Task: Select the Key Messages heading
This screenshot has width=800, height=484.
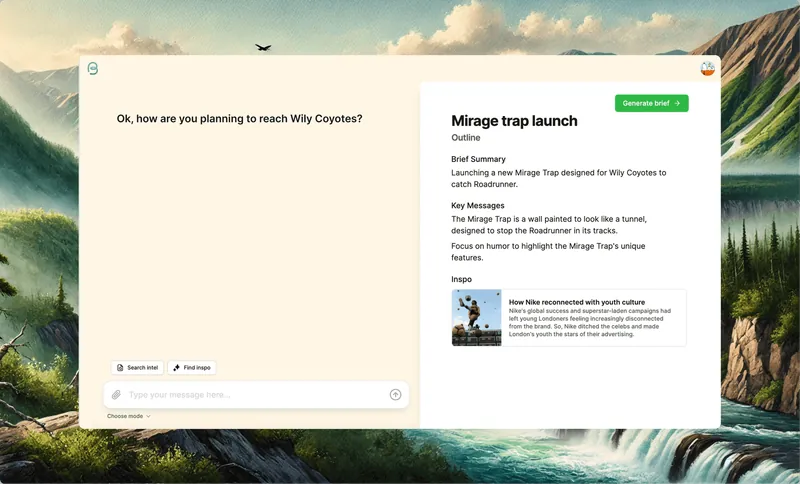Action: pyautogui.click(x=478, y=206)
